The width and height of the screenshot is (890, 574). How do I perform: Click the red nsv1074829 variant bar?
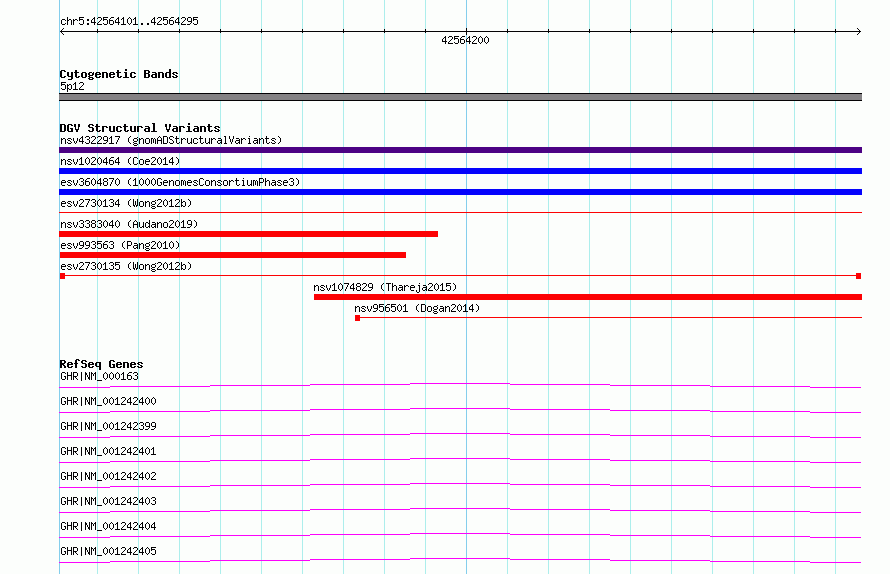point(588,297)
